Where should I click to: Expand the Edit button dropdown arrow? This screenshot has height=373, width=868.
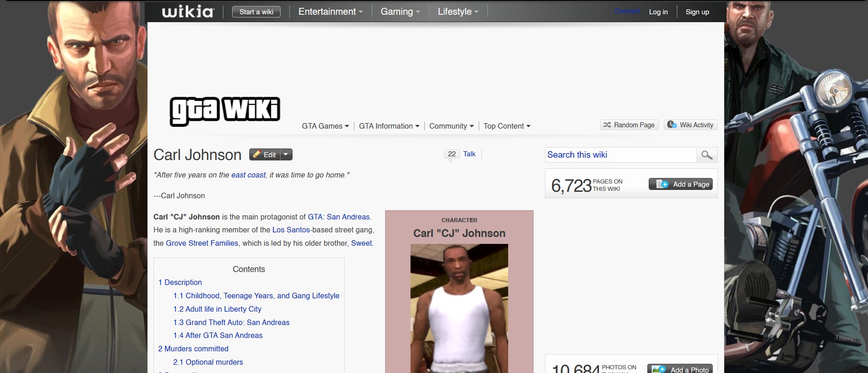(x=286, y=154)
